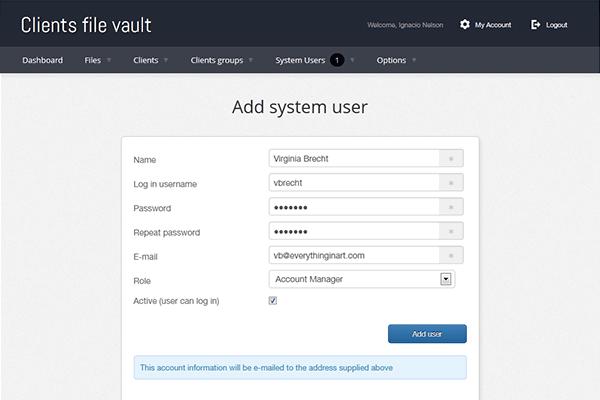Click the My Account gear icon
Image resolution: width=600 pixels, height=400 pixels.
click(465, 24)
